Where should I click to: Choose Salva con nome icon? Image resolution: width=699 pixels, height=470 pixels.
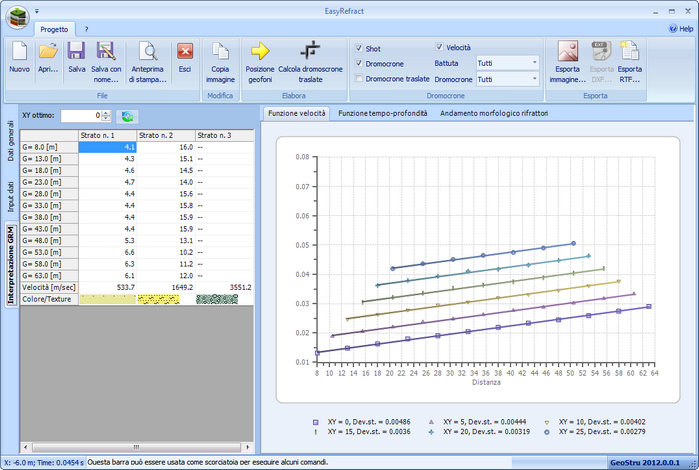coord(106,51)
